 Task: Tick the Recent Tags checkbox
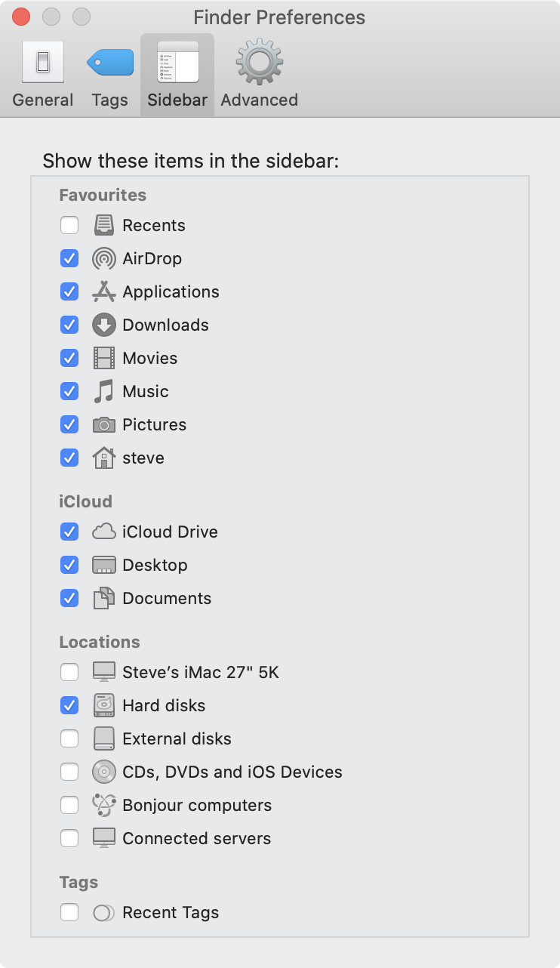(x=69, y=913)
